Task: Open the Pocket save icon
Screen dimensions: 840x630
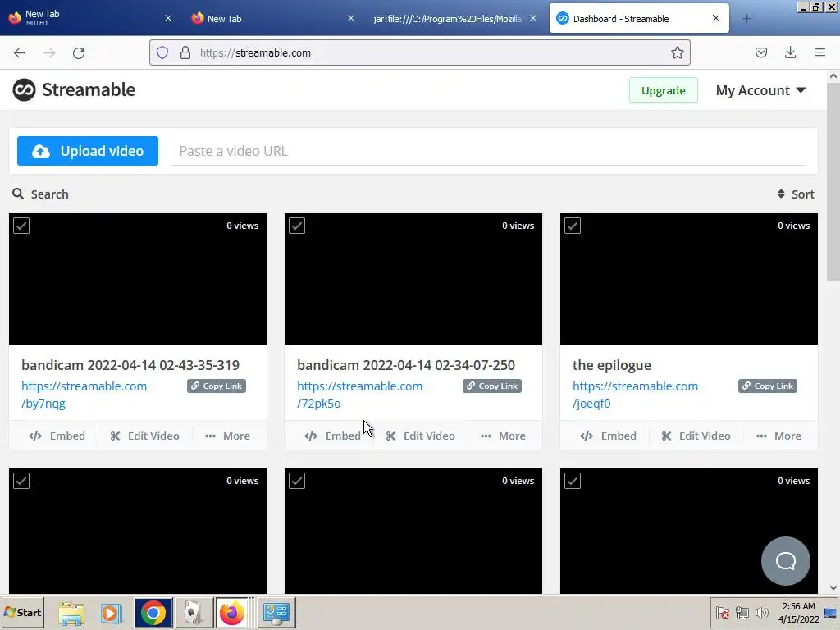Action: tap(761, 52)
